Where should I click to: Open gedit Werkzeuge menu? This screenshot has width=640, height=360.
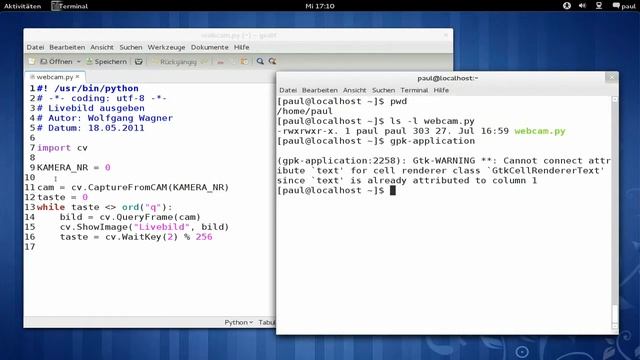coord(166,47)
